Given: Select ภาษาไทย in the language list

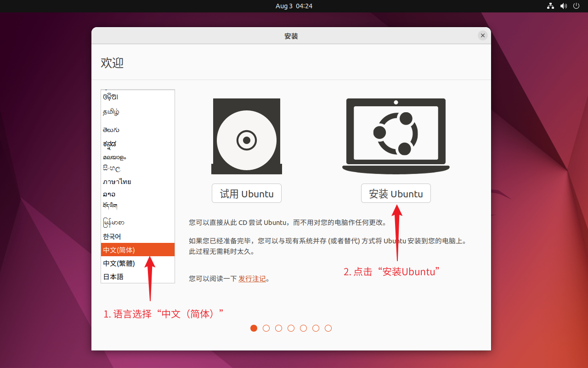Looking at the screenshot, I should tap(117, 181).
